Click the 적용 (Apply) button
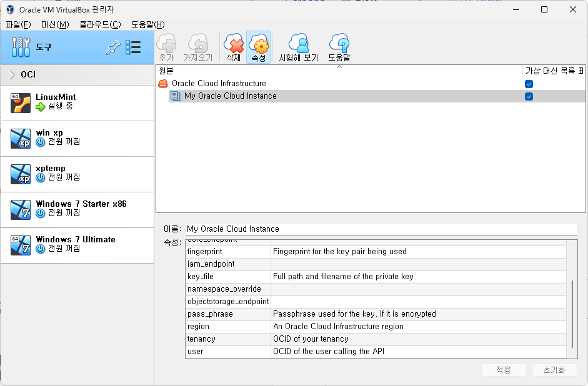Viewport: 588px width, 386px height. pos(504,370)
